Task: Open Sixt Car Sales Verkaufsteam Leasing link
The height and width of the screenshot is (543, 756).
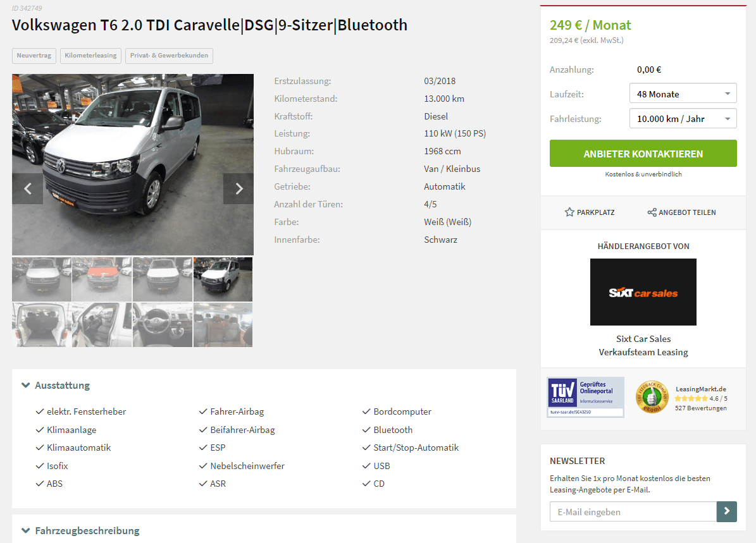Action: click(643, 345)
